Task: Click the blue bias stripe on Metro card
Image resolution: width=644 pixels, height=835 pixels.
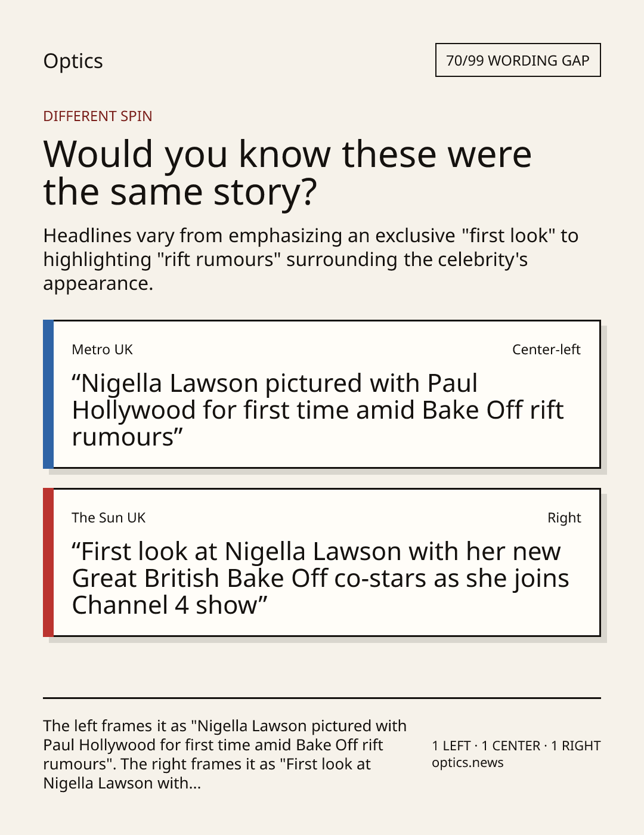Action: [x=48, y=394]
